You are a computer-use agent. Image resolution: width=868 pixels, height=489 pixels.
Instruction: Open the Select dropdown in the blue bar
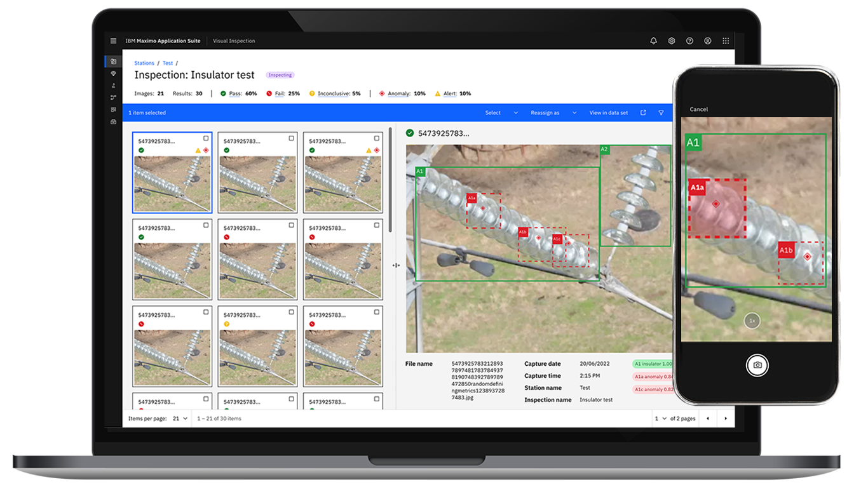coord(500,112)
